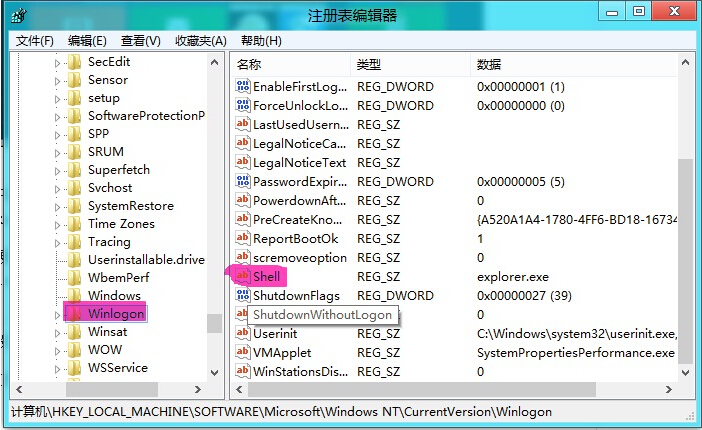Click the explorer.exe data cell
Screen dimensions: 702x430
pos(513,277)
